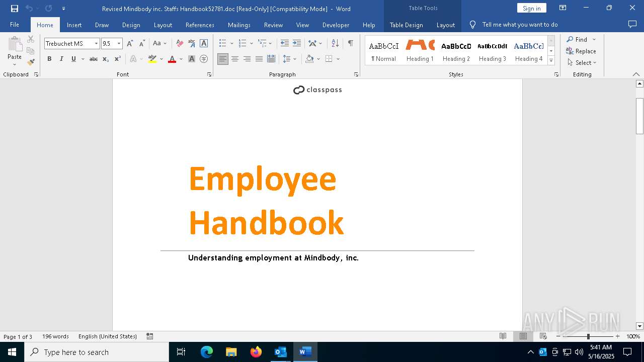Sort the selected text alphabetically
The image size is (644, 362).
pyautogui.click(x=335, y=43)
